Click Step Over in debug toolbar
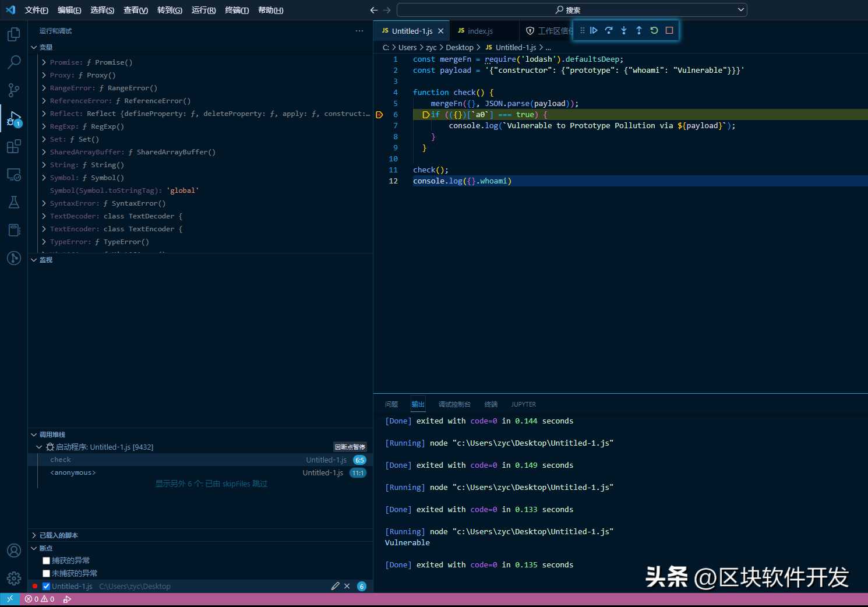Screen dimensions: 868x607 [609, 30]
